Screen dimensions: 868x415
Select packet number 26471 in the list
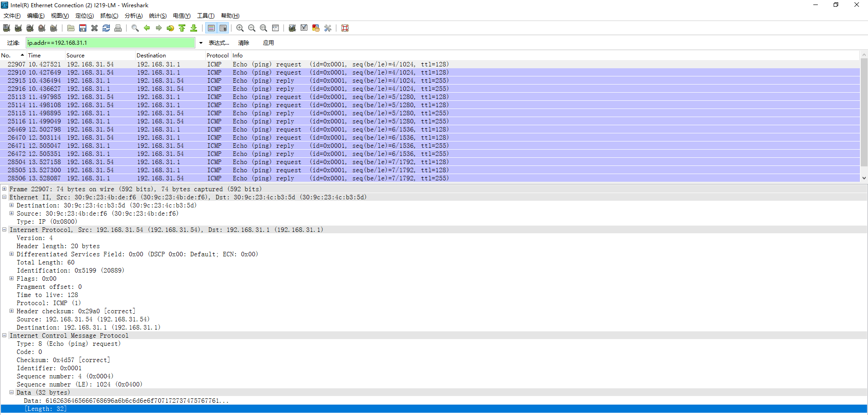(430, 146)
